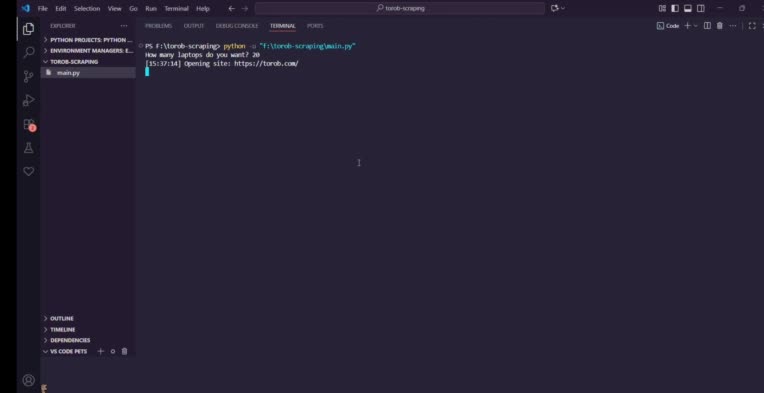This screenshot has width=764, height=393.
Task: Toggle the bottom panel visibility
Action: pyautogui.click(x=688, y=8)
